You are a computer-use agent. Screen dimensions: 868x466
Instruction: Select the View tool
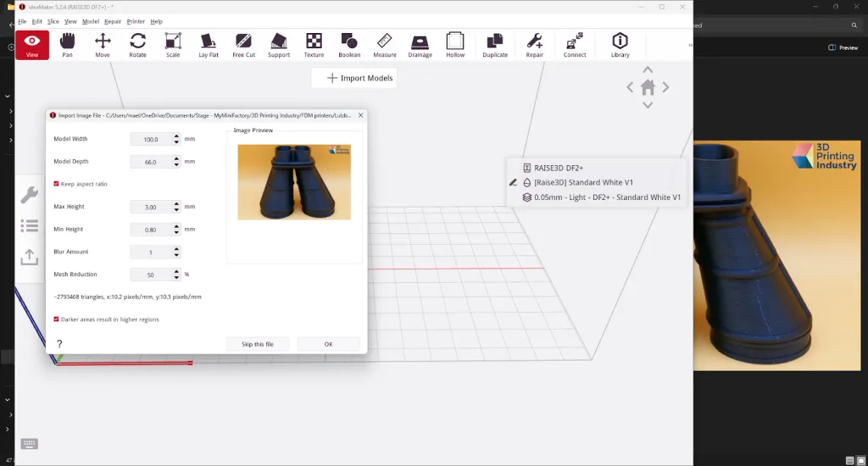pos(32,46)
